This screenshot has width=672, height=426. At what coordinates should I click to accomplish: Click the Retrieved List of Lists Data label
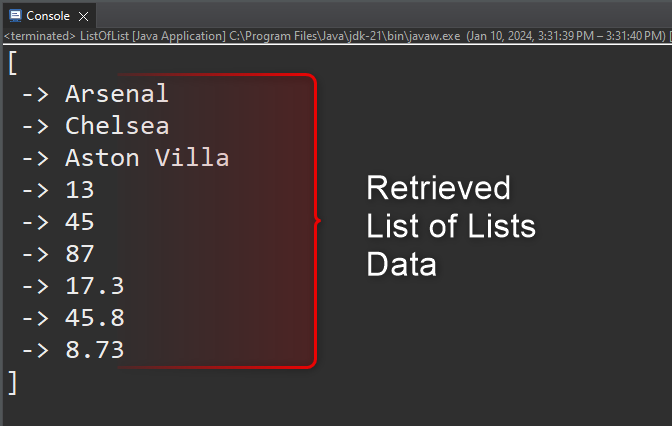tap(451, 226)
